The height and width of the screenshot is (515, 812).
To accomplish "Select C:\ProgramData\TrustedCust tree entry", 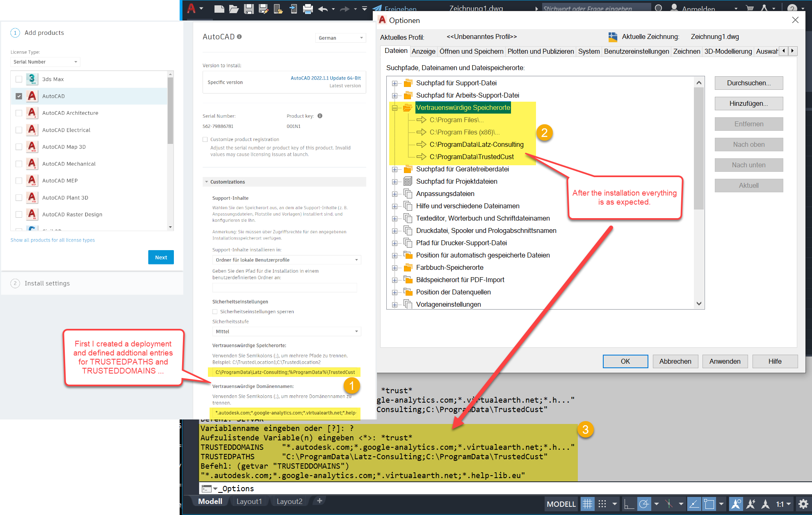I will [x=471, y=157].
